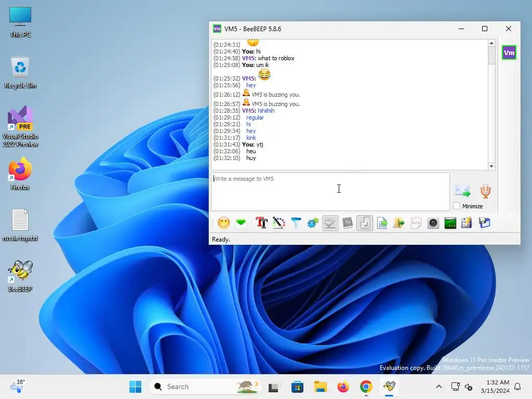This screenshot has height=399, width=532.
Task: Click the 'hihiihih' message from VM5
Action: click(x=266, y=111)
